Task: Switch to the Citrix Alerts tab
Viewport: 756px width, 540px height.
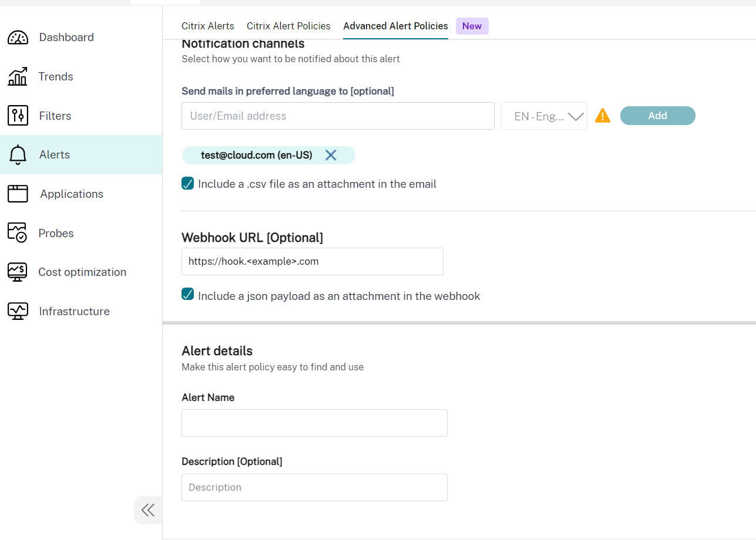Action: pos(208,26)
